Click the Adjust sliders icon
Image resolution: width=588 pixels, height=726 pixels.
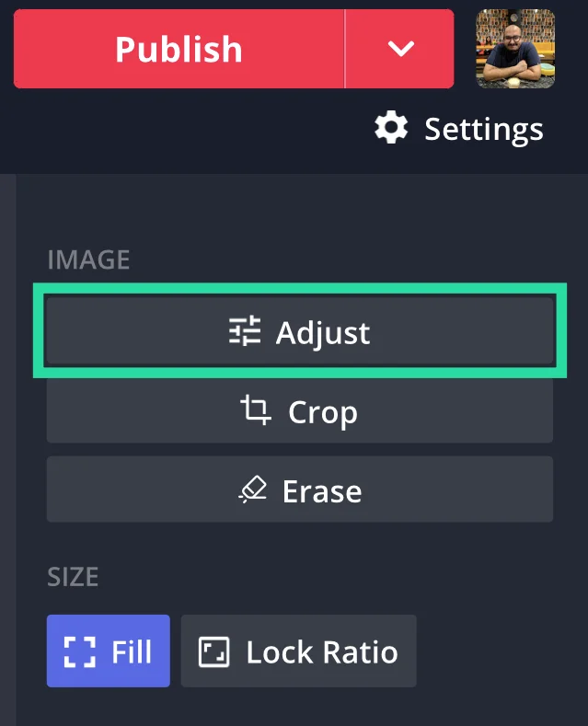[x=246, y=331]
